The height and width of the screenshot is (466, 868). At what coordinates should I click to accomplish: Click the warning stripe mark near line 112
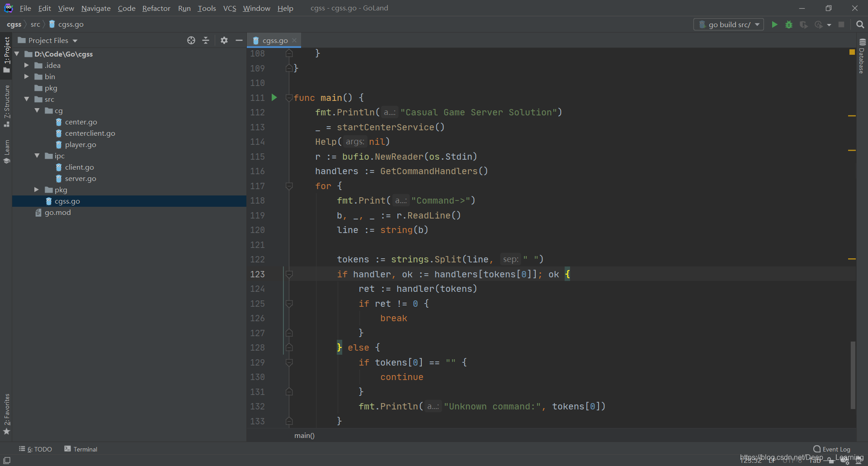tap(852, 116)
